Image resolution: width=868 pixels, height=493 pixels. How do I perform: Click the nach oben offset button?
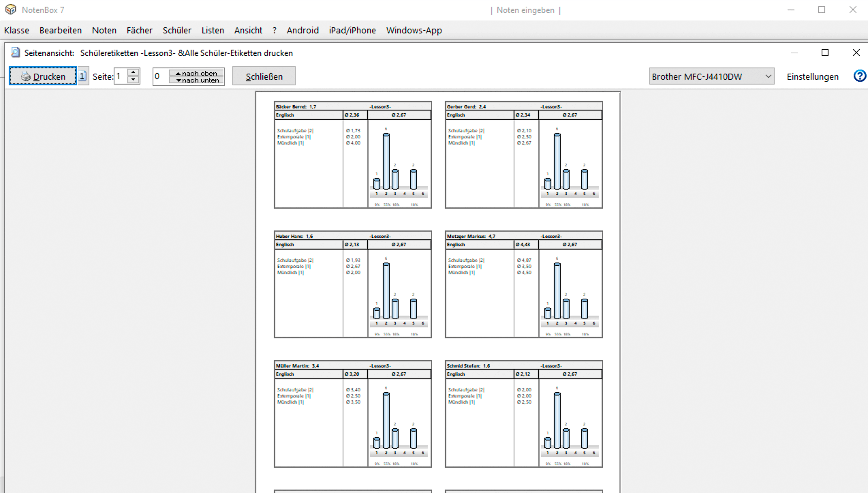196,73
